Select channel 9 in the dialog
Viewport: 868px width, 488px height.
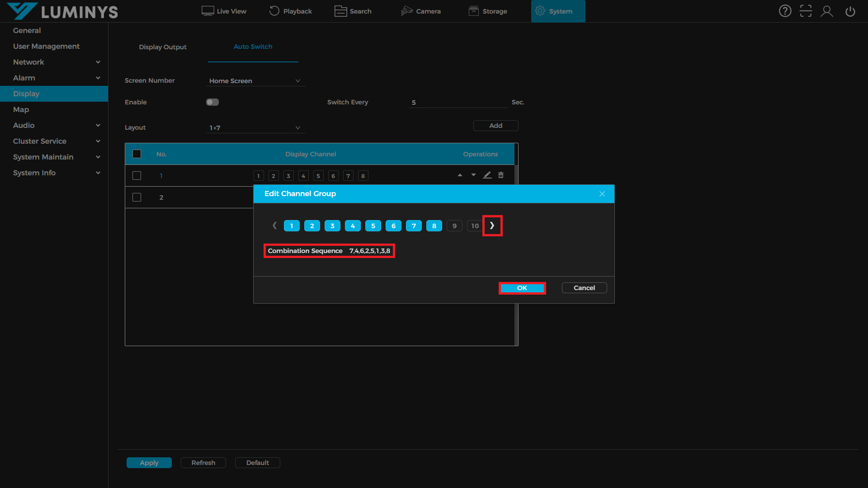click(454, 226)
